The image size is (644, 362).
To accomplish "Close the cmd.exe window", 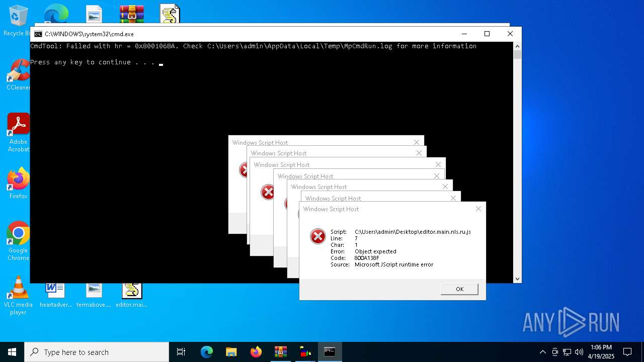I will pos(510,34).
